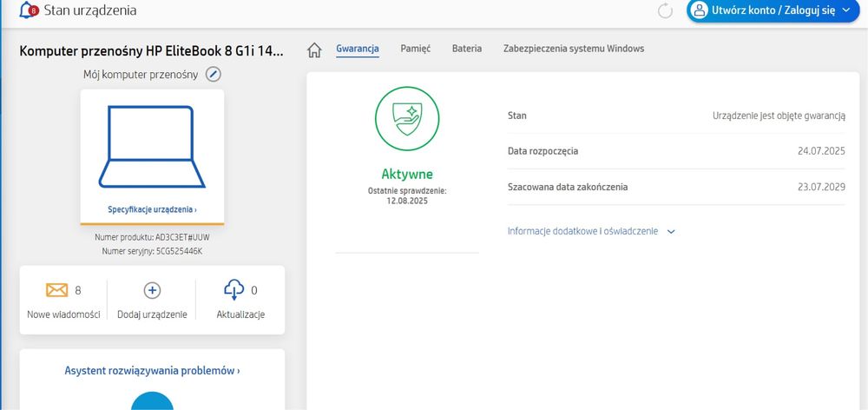Viewport: 868px width, 410px height.
Task: Switch to the Pamięć tab
Action: [416, 48]
